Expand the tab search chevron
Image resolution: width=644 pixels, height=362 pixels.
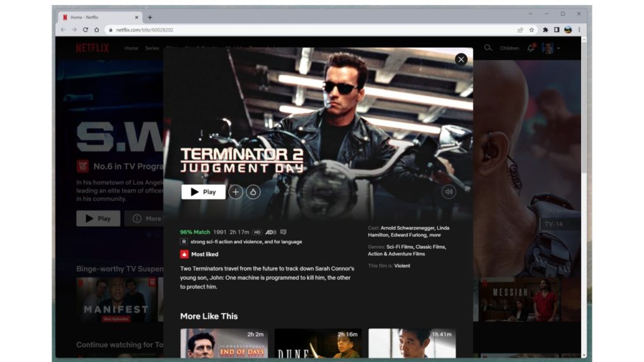coord(531,14)
